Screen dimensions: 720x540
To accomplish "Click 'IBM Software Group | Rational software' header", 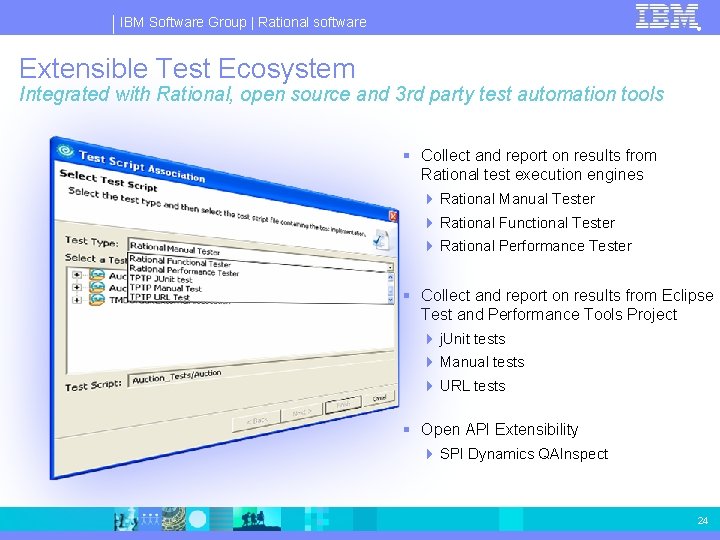I will (243, 22).
